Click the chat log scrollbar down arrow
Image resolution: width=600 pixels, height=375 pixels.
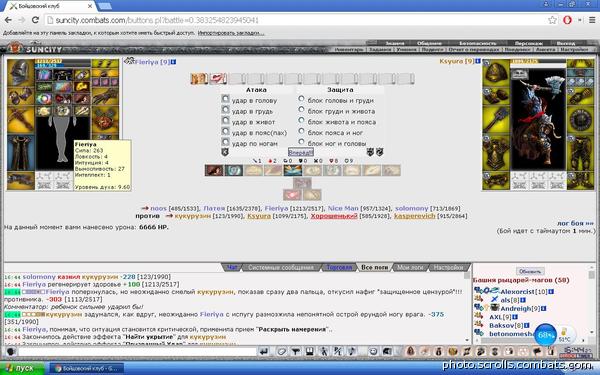click(467, 340)
